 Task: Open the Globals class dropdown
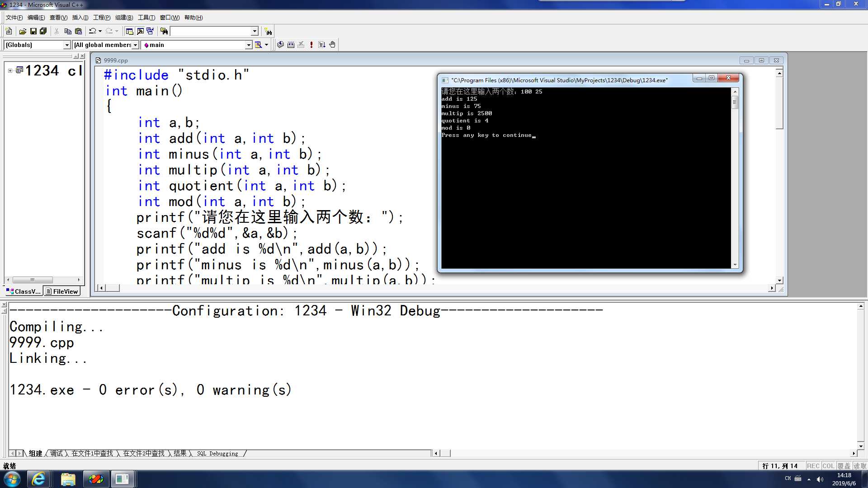pos(67,45)
